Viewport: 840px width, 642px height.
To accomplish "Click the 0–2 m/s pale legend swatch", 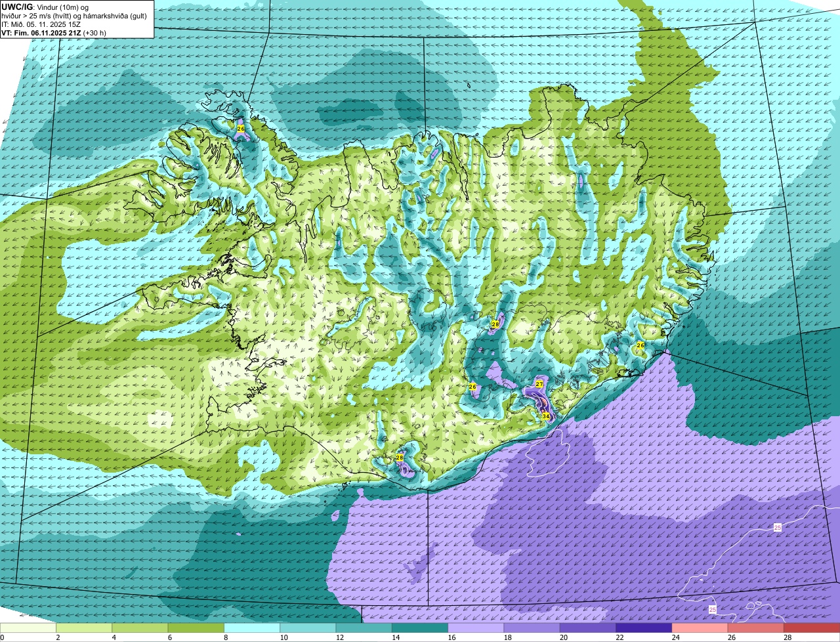I will (28, 628).
